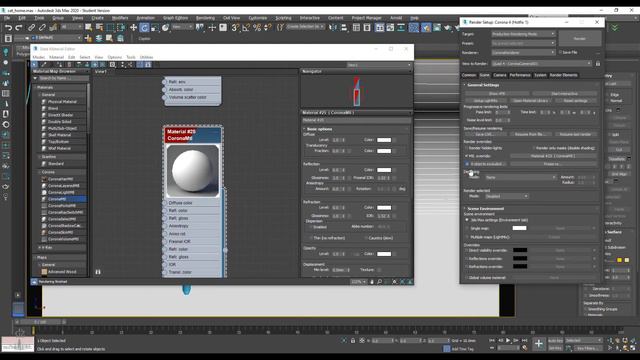
Task: Play the animation from the bottom controls
Action: coord(508,340)
